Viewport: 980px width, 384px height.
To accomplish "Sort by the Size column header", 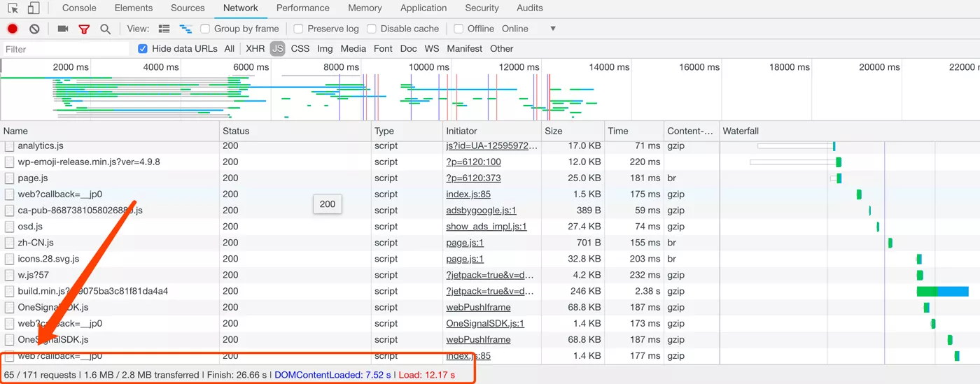I will [574, 131].
